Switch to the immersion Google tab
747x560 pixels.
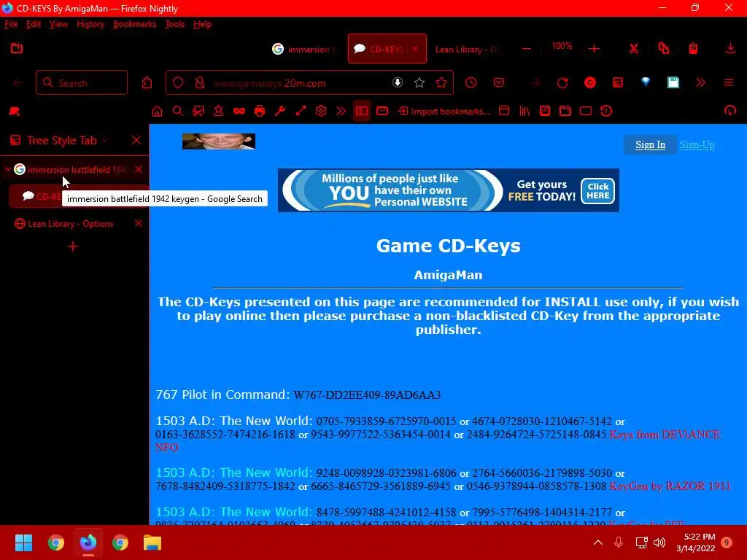point(303,49)
